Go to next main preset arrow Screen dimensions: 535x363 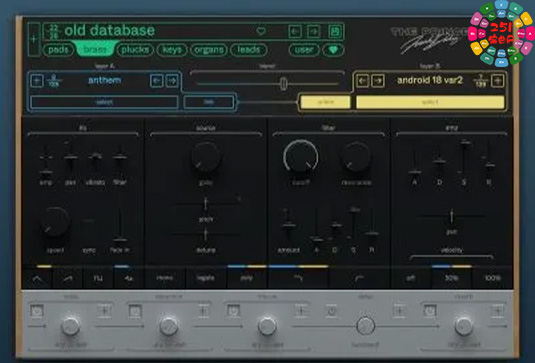(314, 32)
